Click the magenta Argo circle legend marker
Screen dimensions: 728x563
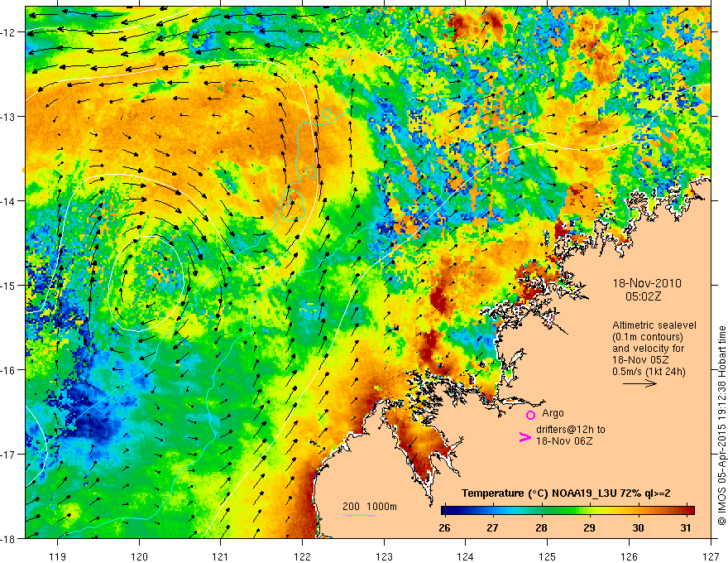pyautogui.click(x=530, y=415)
